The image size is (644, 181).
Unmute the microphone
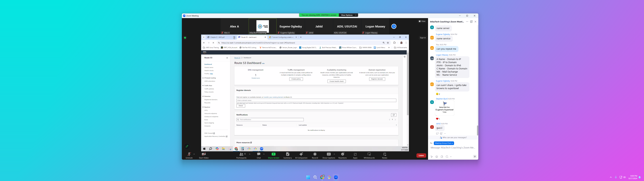[x=189, y=154]
